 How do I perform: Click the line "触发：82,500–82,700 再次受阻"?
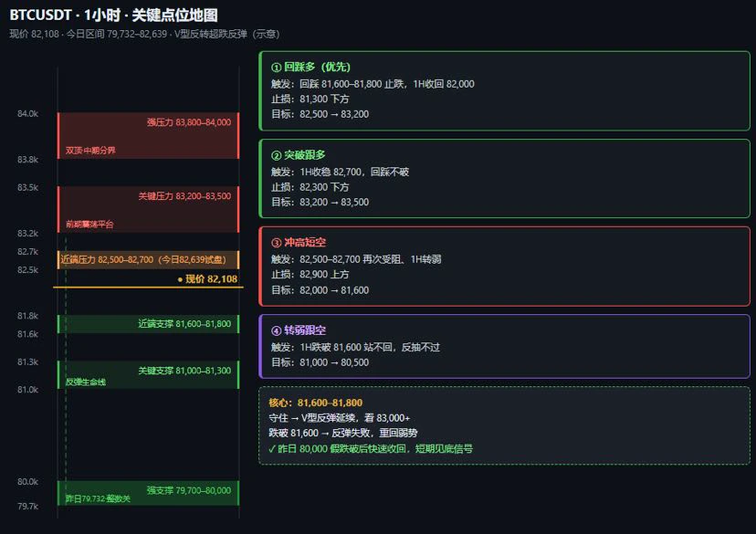click(x=356, y=259)
